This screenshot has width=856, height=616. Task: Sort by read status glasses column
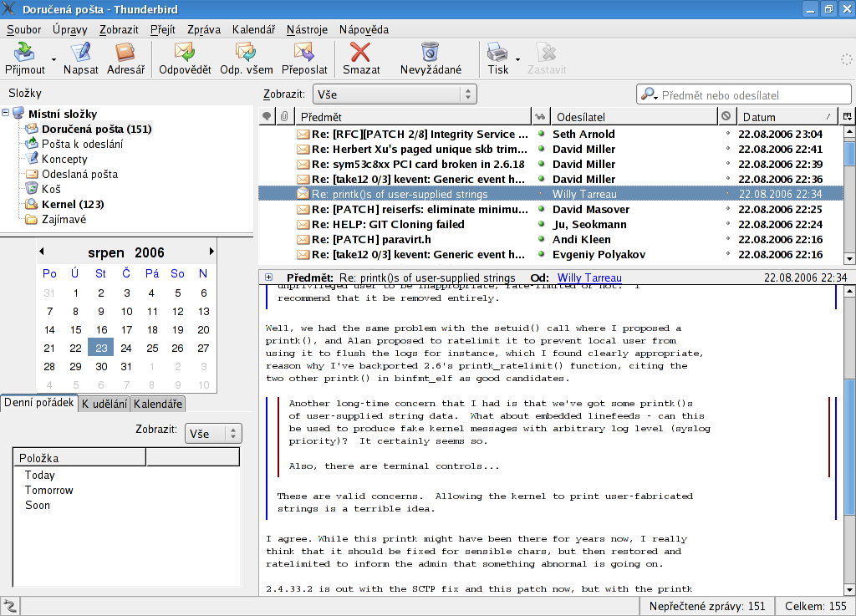pyautogui.click(x=540, y=116)
